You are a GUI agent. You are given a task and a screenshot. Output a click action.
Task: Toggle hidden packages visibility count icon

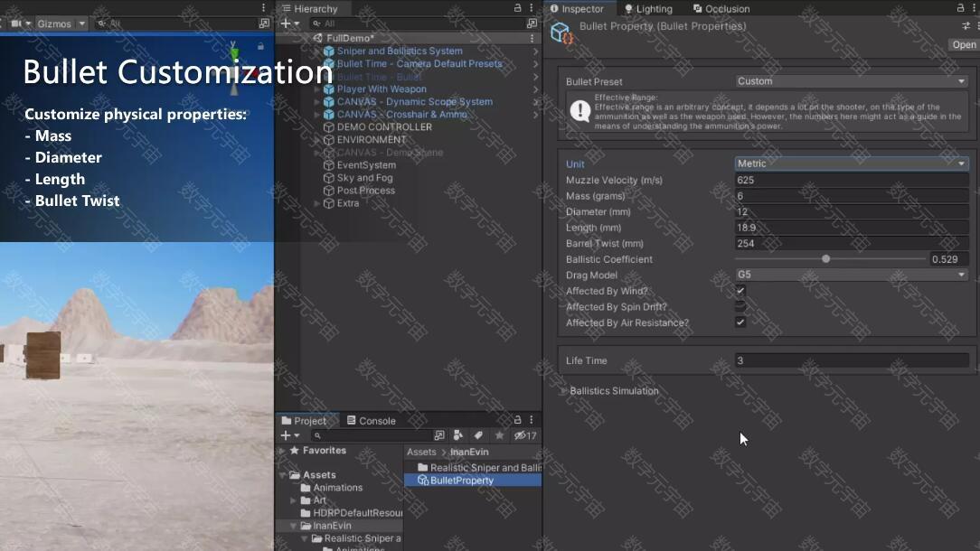(x=525, y=435)
